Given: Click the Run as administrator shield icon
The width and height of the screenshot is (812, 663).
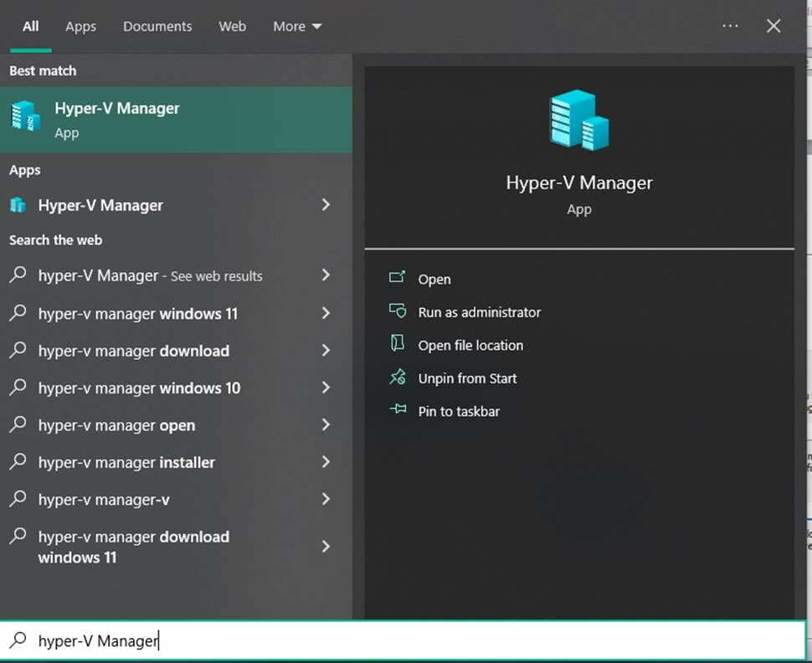Looking at the screenshot, I should pyautogui.click(x=397, y=311).
